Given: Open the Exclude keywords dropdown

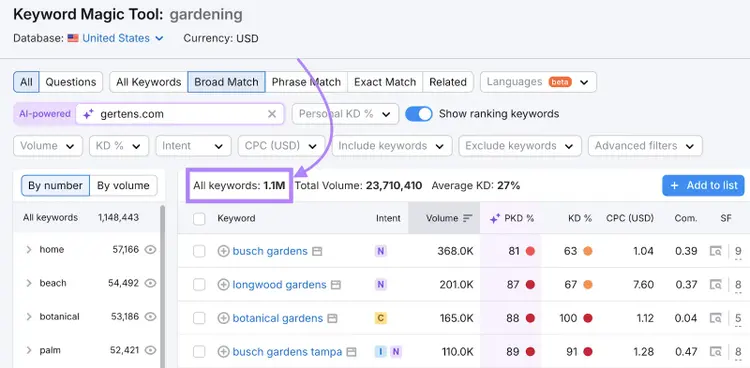Looking at the screenshot, I should pyautogui.click(x=520, y=146).
